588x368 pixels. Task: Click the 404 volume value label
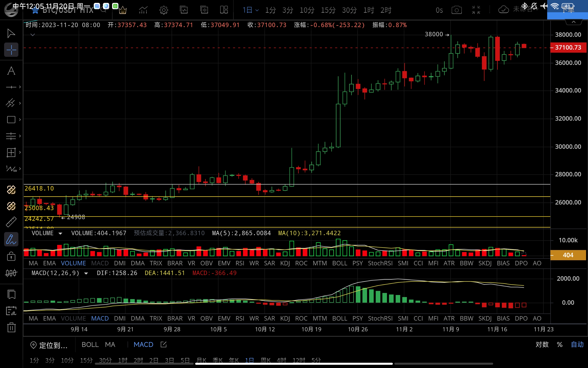(x=568, y=255)
